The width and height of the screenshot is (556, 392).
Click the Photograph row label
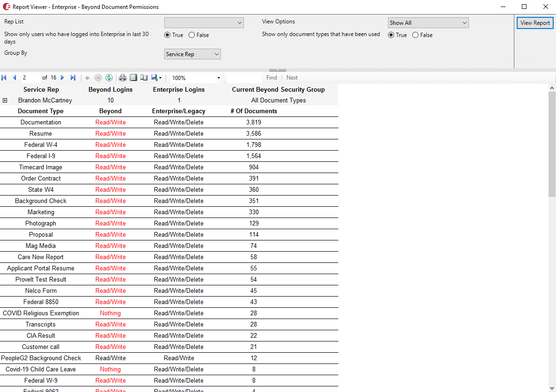40,223
